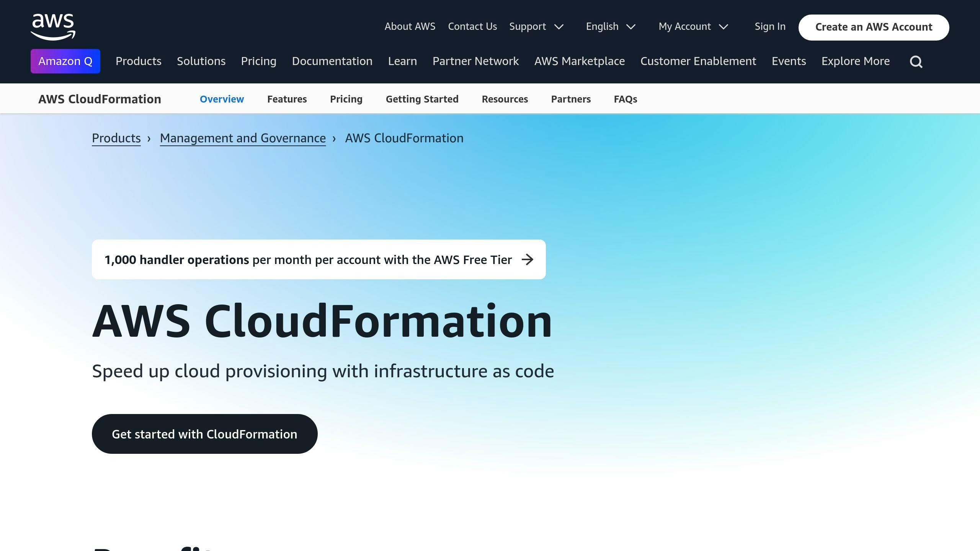980x551 pixels.
Task: Click AWS CloudFormation title in sub-navigation
Action: [100, 99]
